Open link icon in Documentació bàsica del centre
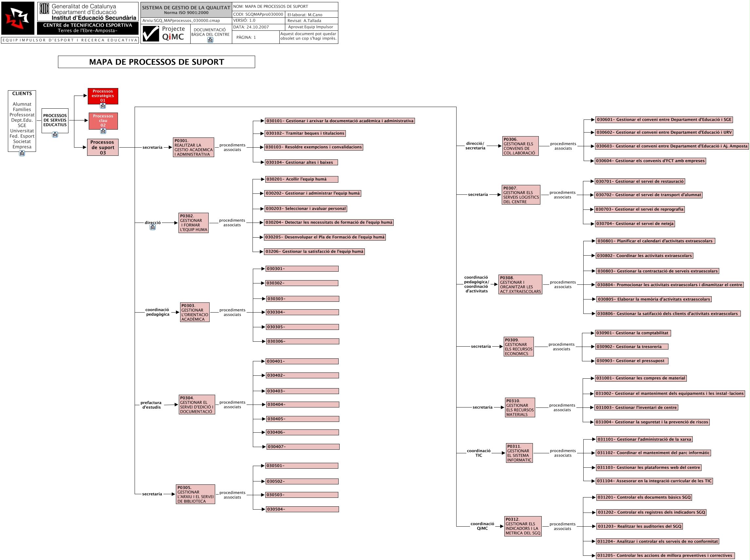Screen dimensions: 750x560 pos(210,40)
